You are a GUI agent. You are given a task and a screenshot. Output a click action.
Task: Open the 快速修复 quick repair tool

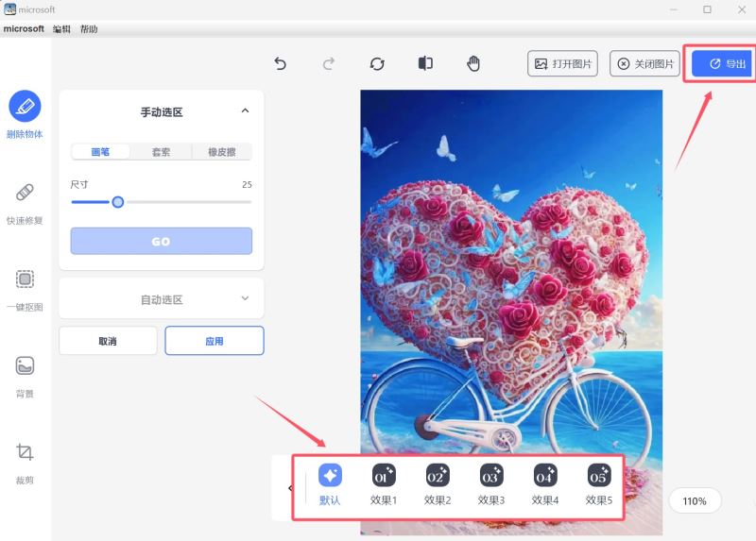click(x=25, y=204)
